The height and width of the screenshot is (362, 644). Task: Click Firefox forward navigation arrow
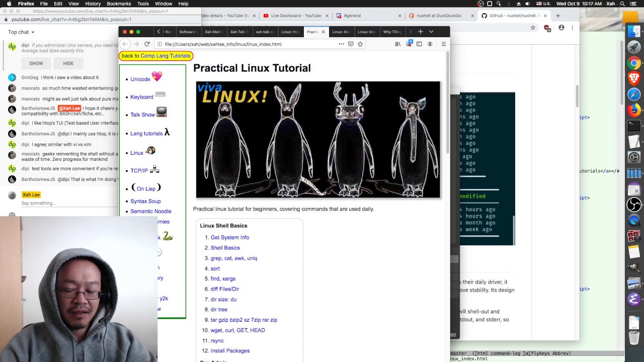click(136, 44)
